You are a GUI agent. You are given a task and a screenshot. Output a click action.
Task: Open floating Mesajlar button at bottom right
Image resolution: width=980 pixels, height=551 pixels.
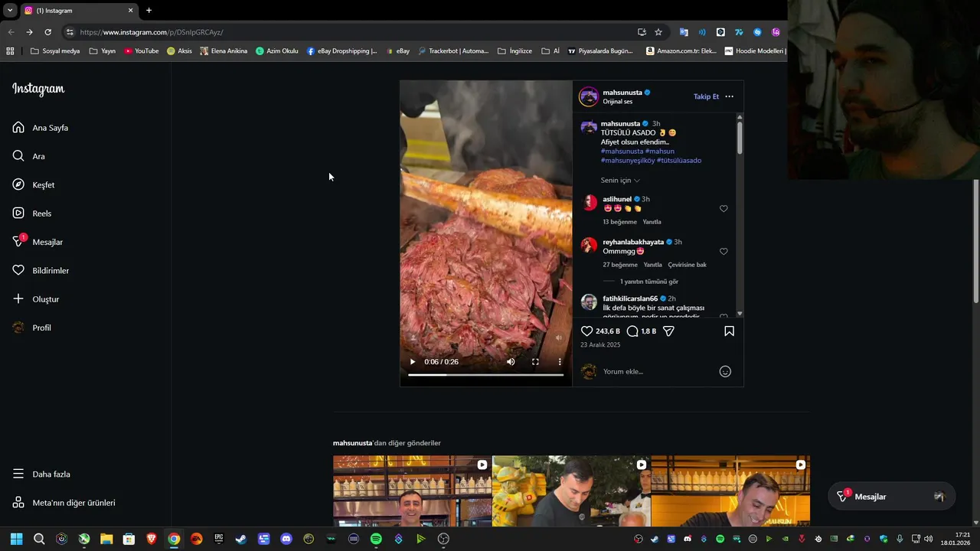(x=891, y=497)
